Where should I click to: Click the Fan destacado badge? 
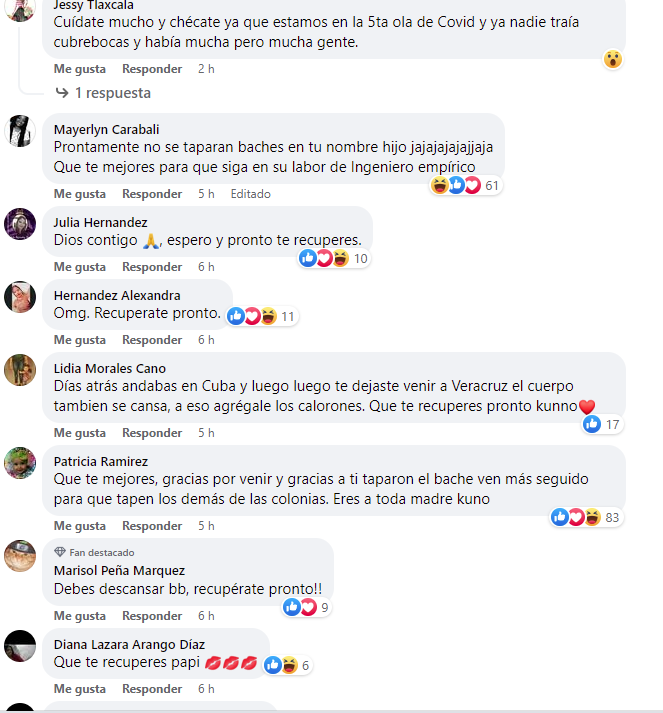pyautogui.click(x=94, y=552)
